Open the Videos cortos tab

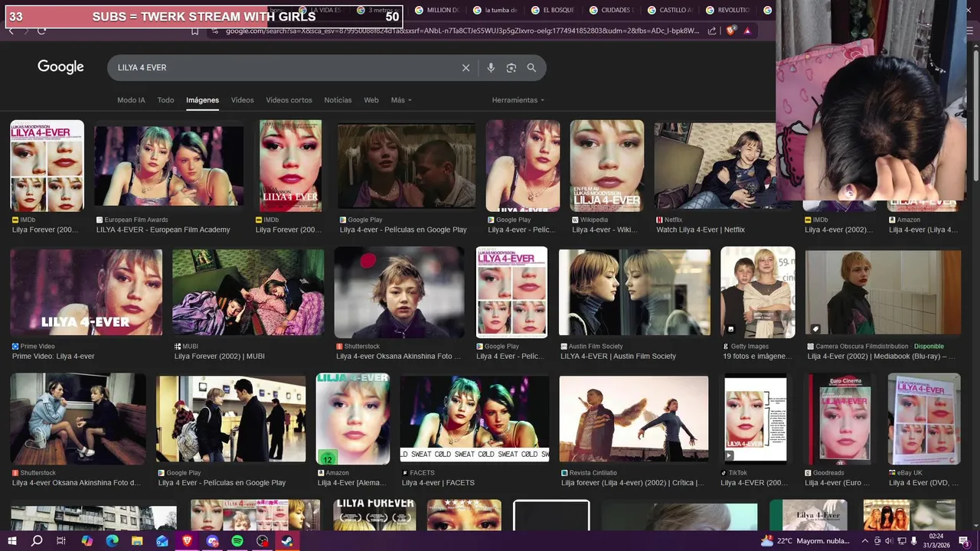(289, 100)
